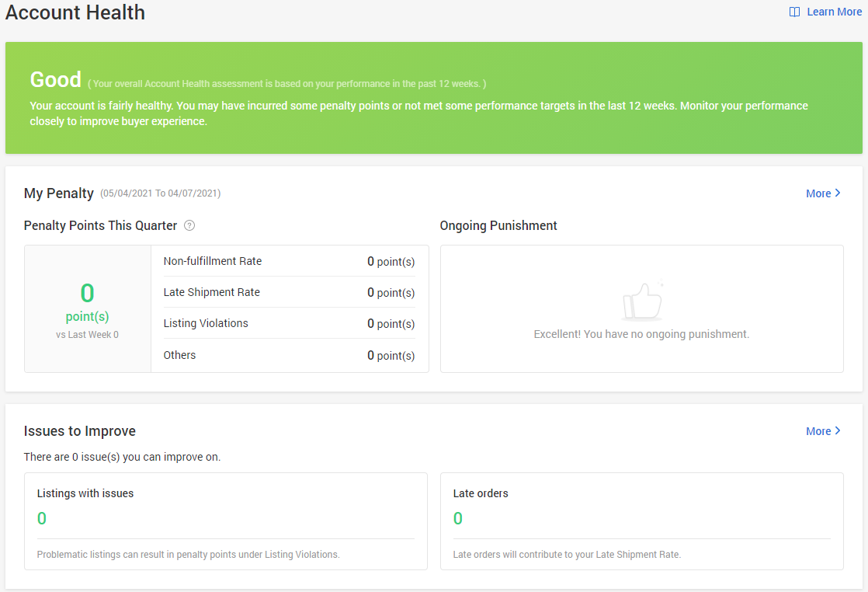Select the Non-fulfillment Rate row label

click(x=213, y=261)
